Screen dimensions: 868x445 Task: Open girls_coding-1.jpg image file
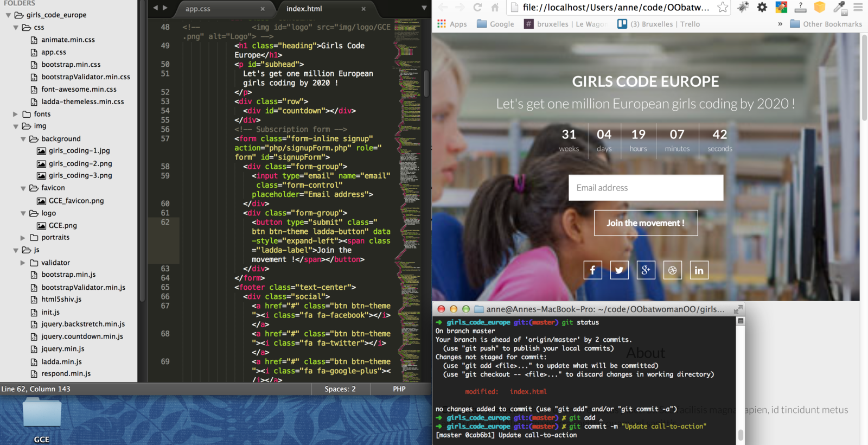tap(79, 151)
